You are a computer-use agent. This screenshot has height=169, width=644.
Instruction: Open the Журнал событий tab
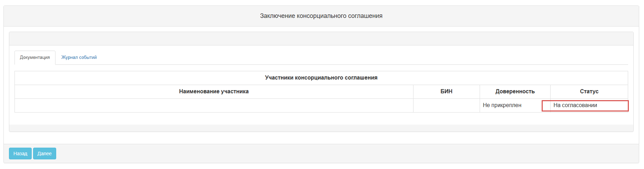click(x=79, y=57)
